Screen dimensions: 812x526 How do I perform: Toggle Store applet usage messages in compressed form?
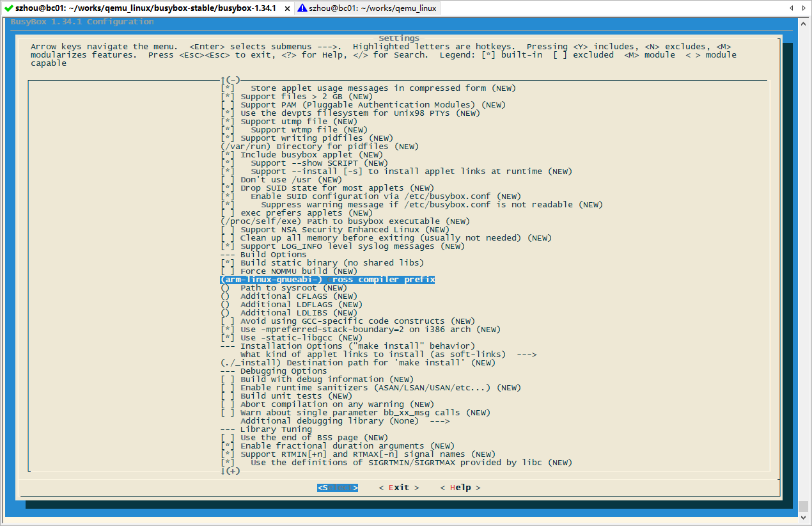(368, 88)
